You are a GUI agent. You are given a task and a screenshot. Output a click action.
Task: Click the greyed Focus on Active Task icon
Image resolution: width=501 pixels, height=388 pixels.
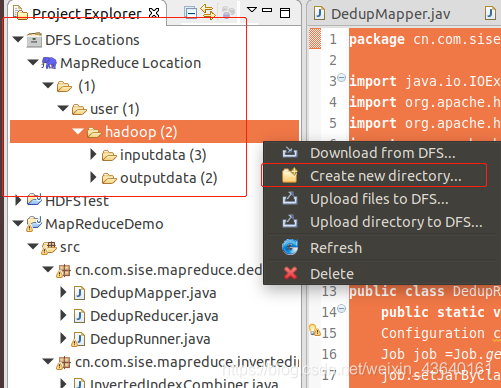point(228,13)
